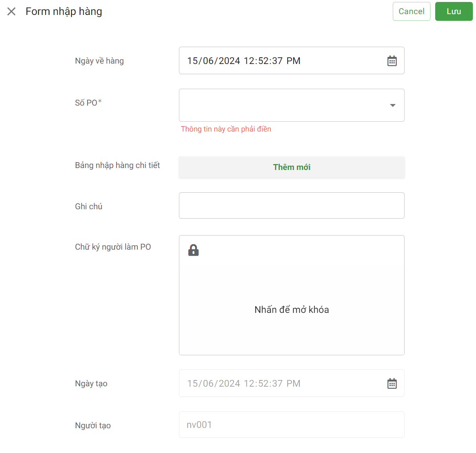This screenshot has width=476, height=453.
Task: Click the Ngày tạo date text
Action: (x=244, y=384)
